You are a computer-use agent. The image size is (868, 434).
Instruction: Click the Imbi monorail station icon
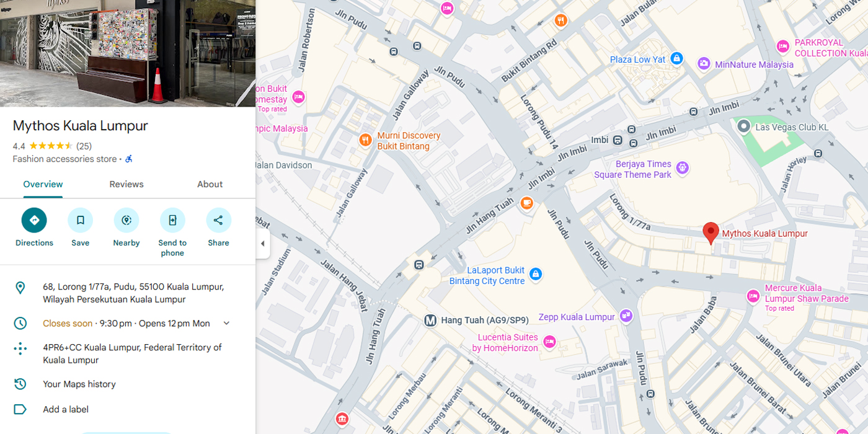click(618, 140)
